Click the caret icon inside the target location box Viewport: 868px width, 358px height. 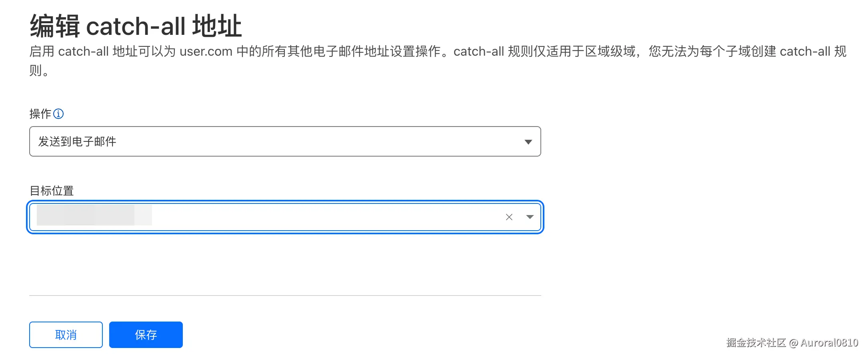(530, 217)
